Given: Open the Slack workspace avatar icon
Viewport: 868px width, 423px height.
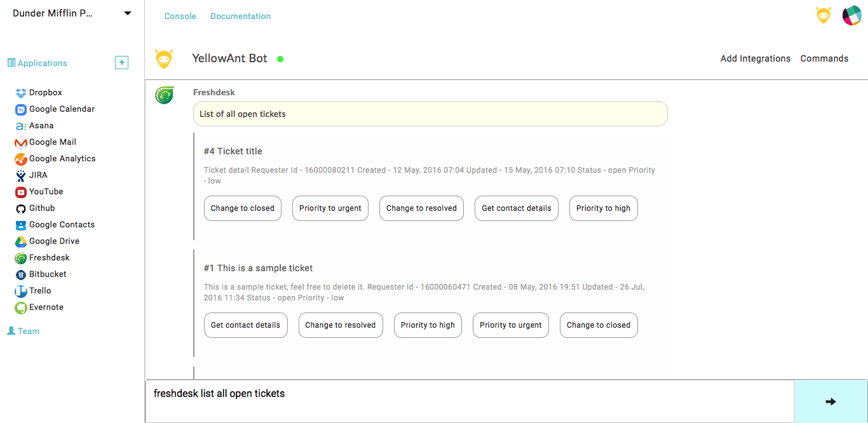Looking at the screenshot, I should (852, 15).
